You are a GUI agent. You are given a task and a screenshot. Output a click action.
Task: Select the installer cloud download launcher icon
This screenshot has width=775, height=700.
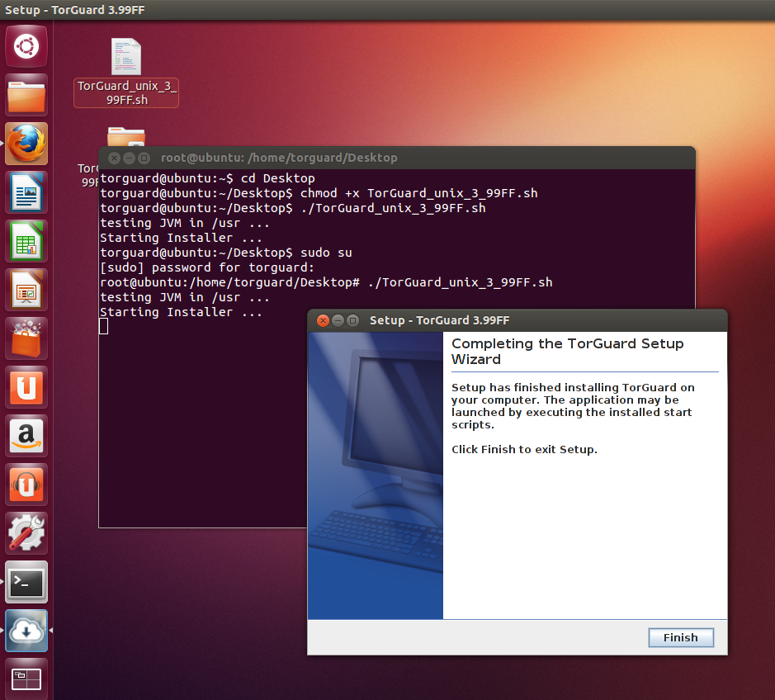[x=26, y=631]
